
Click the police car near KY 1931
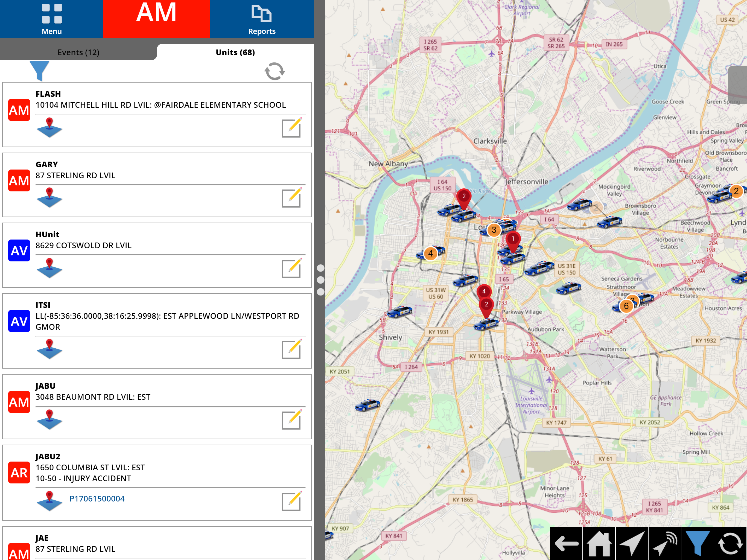point(486,324)
